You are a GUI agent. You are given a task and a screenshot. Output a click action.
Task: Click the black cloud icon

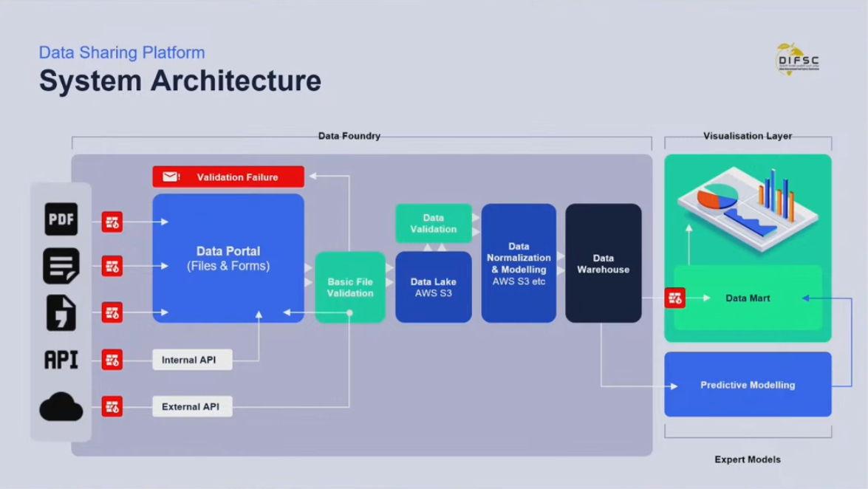(x=61, y=407)
